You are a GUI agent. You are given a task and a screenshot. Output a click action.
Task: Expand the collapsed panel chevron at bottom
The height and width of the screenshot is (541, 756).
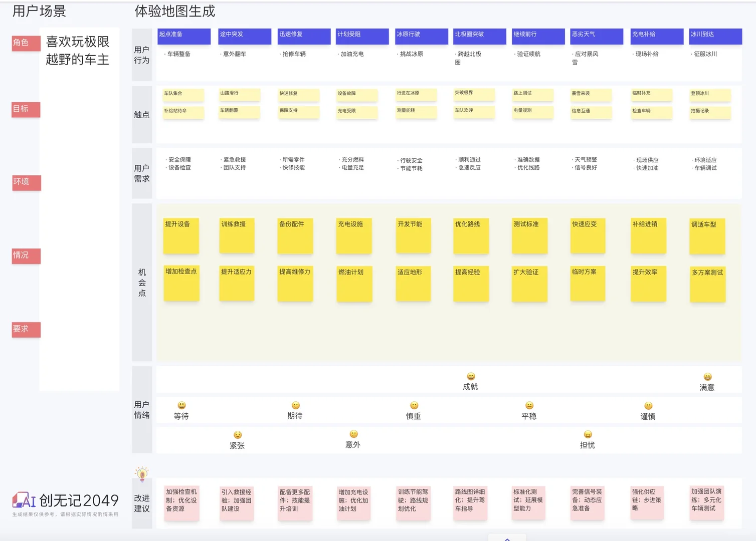click(507, 538)
